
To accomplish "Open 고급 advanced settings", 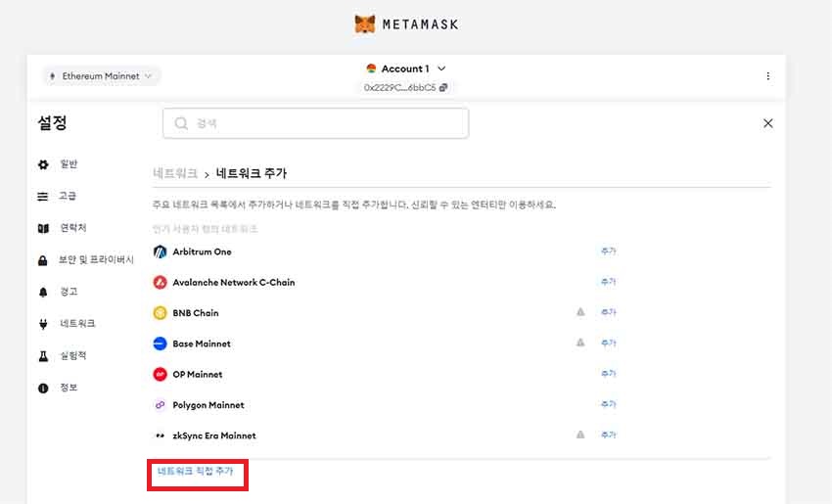I will pos(68,196).
